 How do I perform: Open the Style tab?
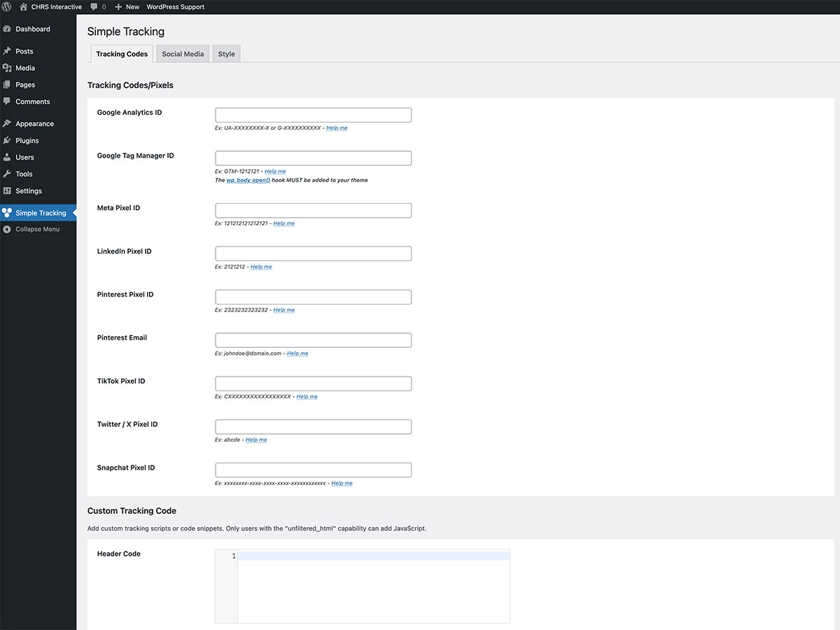pyautogui.click(x=226, y=54)
